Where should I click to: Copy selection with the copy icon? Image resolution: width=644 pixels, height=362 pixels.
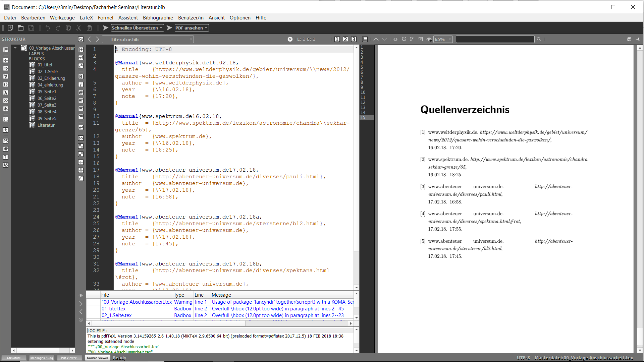68,28
